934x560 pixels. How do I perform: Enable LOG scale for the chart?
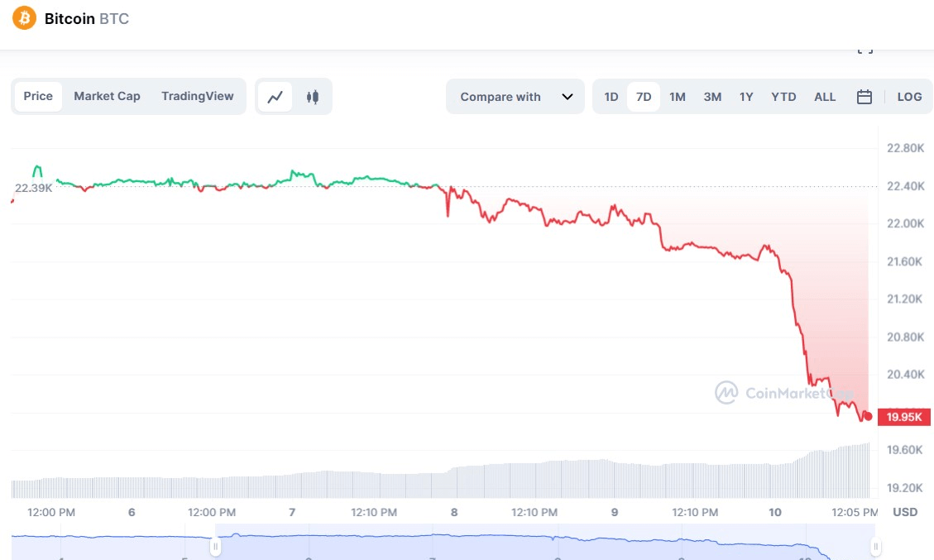(x=909, y=97)
